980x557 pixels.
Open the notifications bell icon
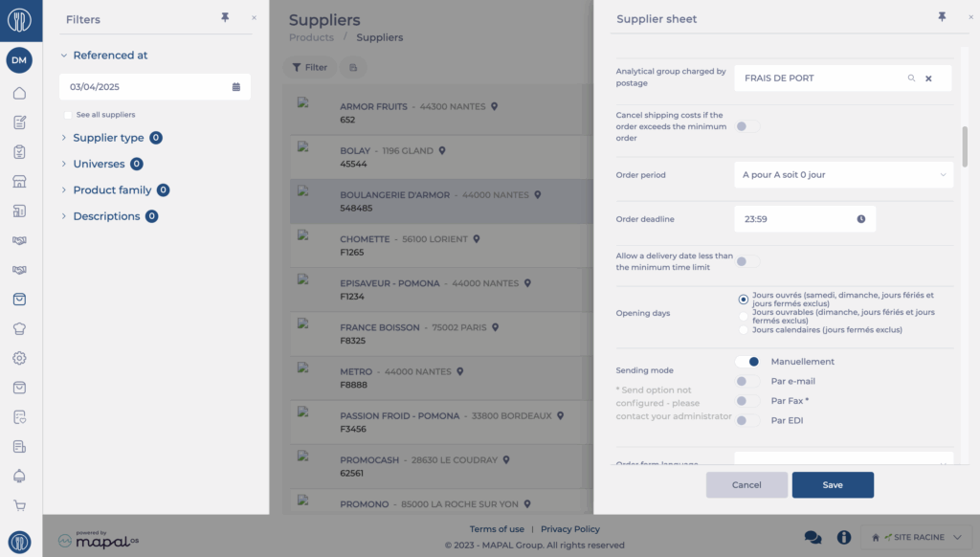pyautogui.click(x=19, y=476)
